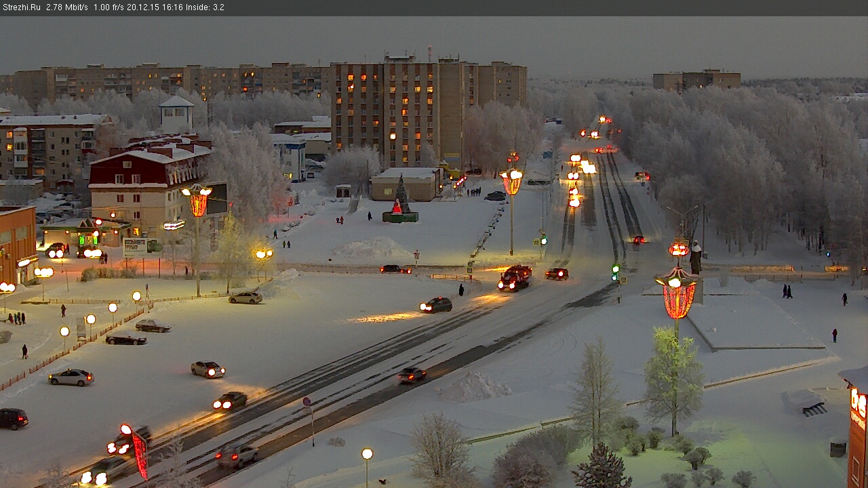Click the Strezhi.Ru label in overlay bar
Screen dimensions: 868x488
[21, 7]
